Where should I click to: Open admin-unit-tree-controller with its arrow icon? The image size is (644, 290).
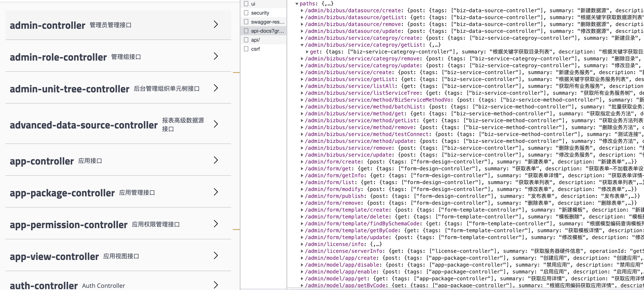tap(216, 88)
